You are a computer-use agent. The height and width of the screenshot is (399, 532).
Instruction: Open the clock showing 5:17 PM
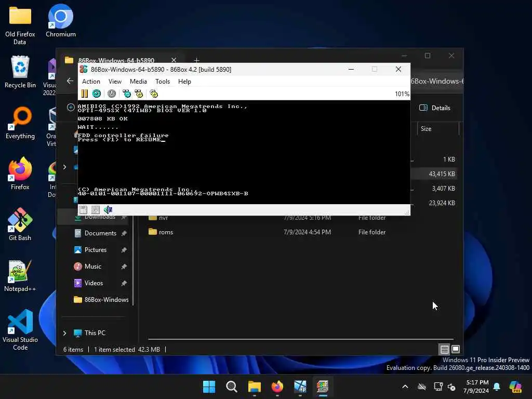pyautogui.click(x=477, y=387)
